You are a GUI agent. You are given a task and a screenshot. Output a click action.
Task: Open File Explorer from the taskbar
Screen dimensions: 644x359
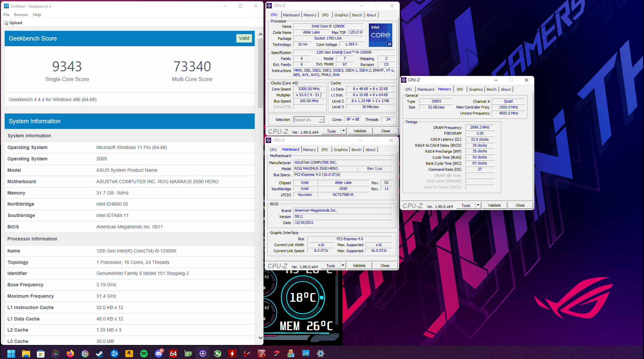click(x=26, y=353)
